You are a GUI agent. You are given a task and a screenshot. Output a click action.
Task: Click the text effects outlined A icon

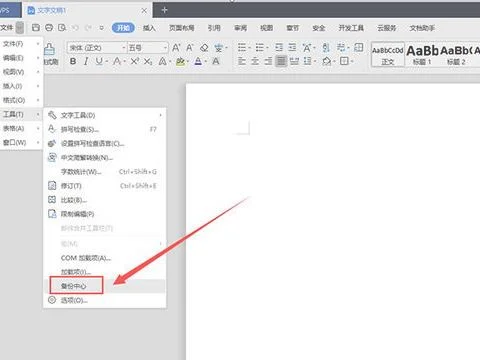(162, 61)
